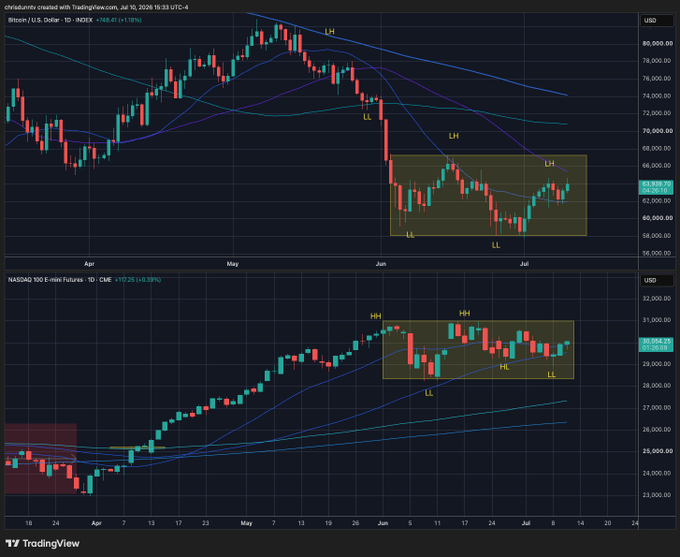Click the Jul date label on Bitcoin chart
Viewport: 680px width, 557px height.
tap(524, 264)
